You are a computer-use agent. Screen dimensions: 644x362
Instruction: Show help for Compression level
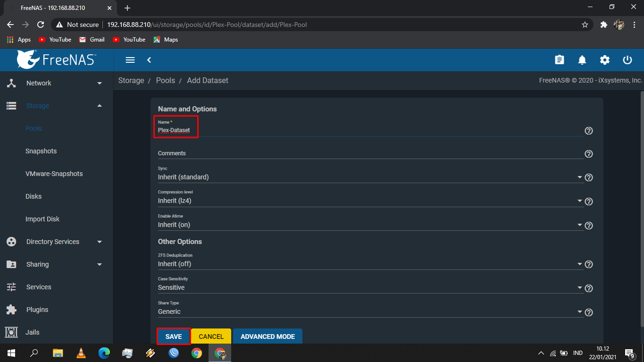click(x=588, y=202)
